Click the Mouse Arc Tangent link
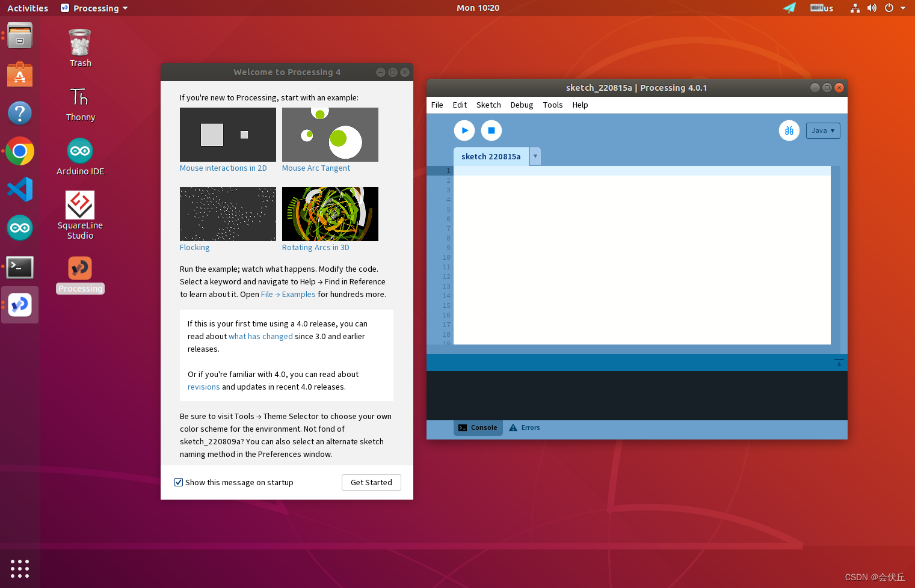Viewport: 915px width, 588px height. (316, 168)
